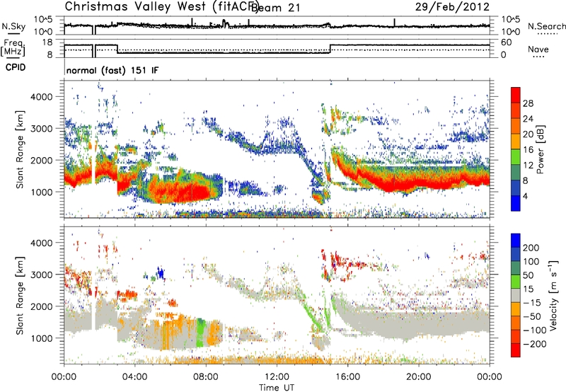Click the 'Time UT' axis title

277,388
